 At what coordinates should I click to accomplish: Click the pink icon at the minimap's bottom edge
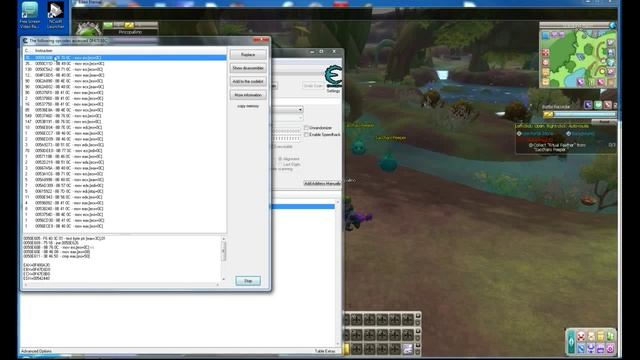(x=601, y=83)
